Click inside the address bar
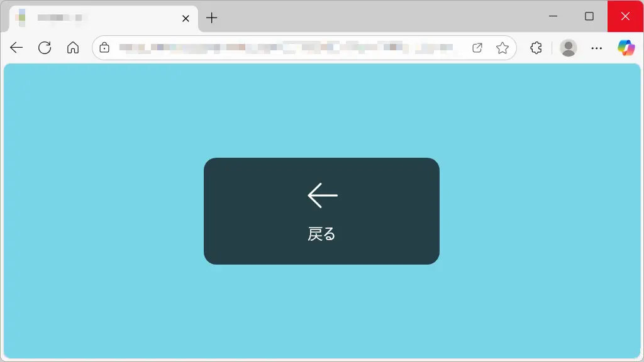The width and height of the screenshot is (644, 362). pos(283,47)
